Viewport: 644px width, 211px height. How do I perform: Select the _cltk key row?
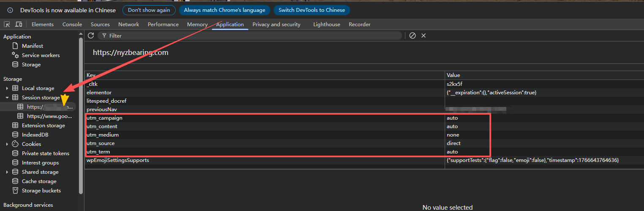point(364,84)
